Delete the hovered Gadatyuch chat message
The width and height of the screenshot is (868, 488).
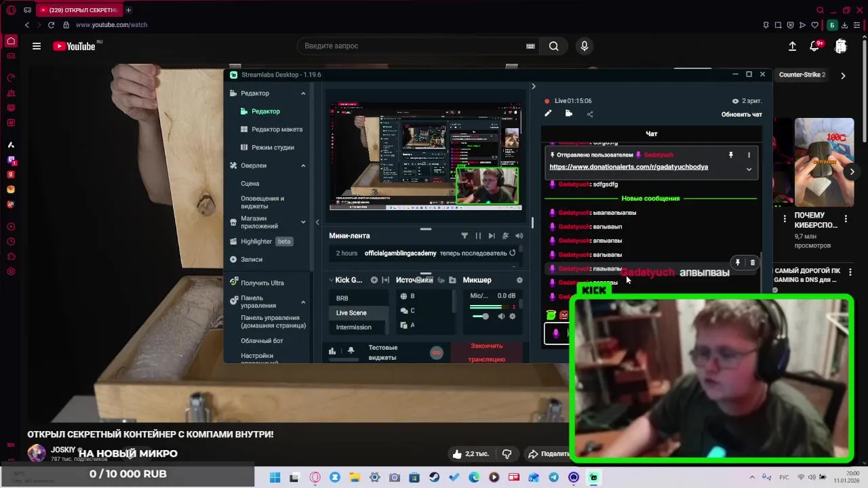753,263
